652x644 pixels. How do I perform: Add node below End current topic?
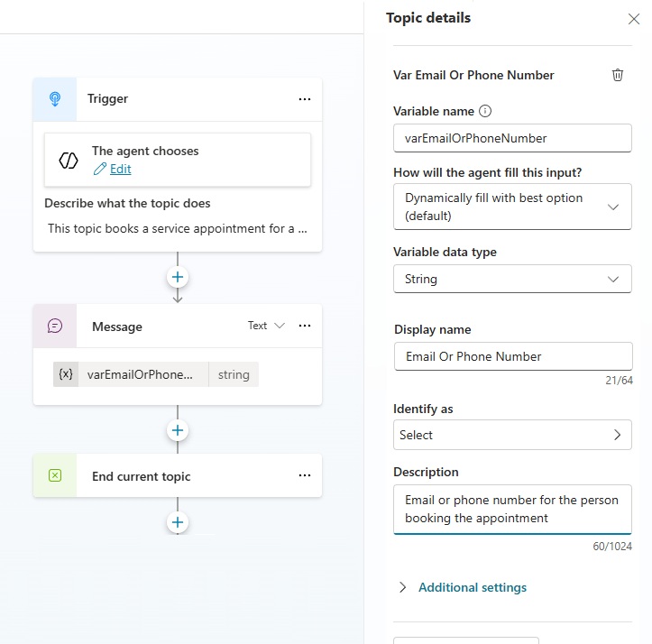tap(178, 522)
